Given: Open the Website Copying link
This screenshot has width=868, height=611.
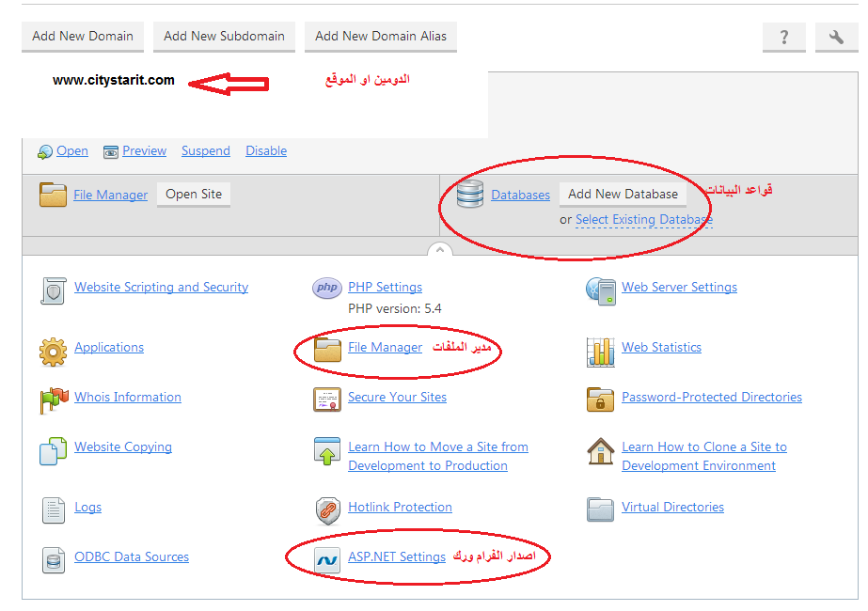Looking at the screenshot, I should coord(123,447).
